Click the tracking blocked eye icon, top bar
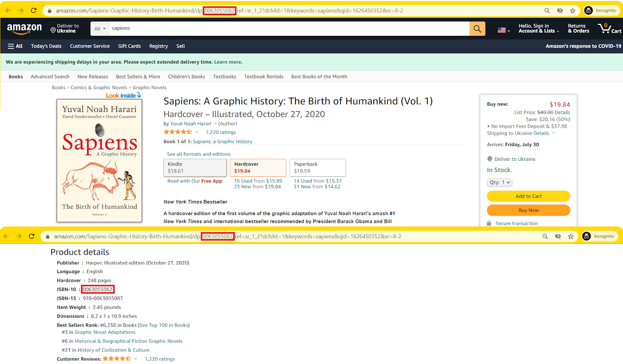 click(560, 11)
